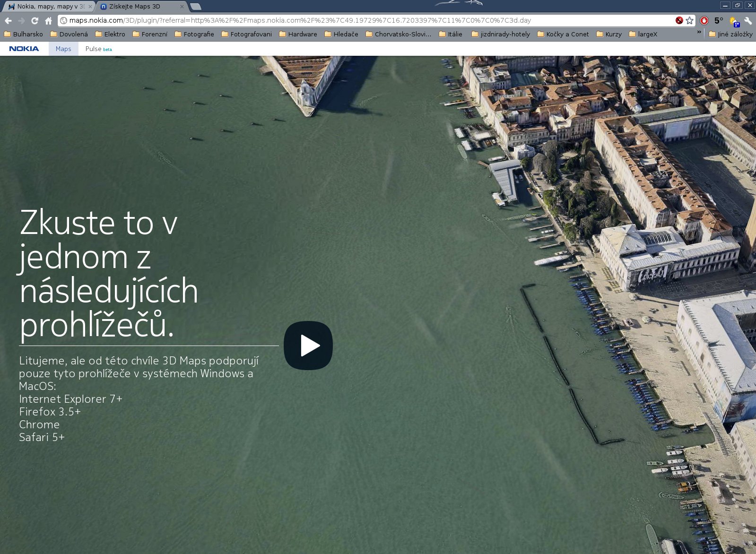Open the Hledače bookmark folder
Screen dimensions: 756x554
point(341,34)
